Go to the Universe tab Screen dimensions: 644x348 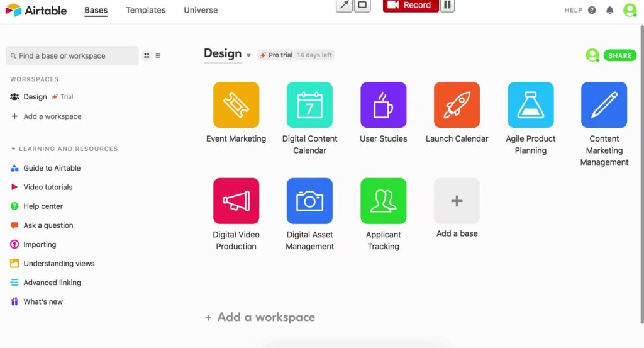(201, 10)
